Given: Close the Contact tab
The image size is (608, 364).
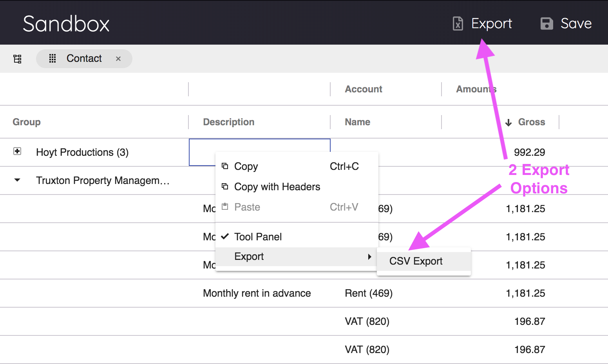Looking at the screenshot, I should [x=118, y=59].
